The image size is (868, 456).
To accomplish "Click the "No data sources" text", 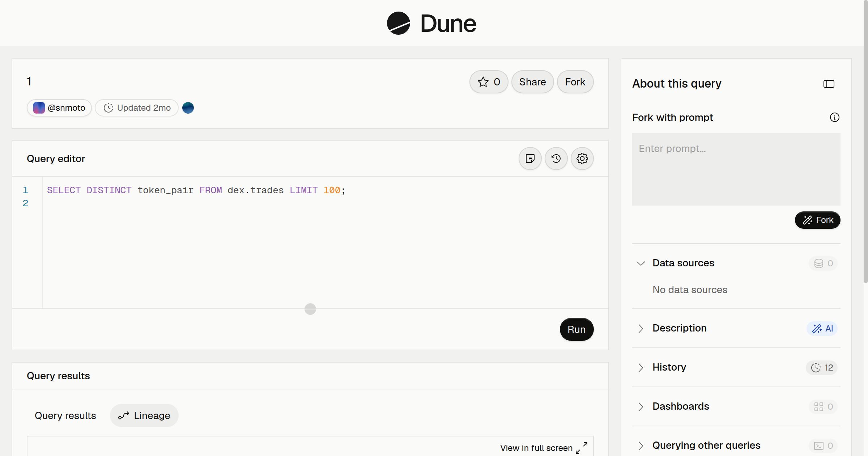I will [x=690, y=290].
